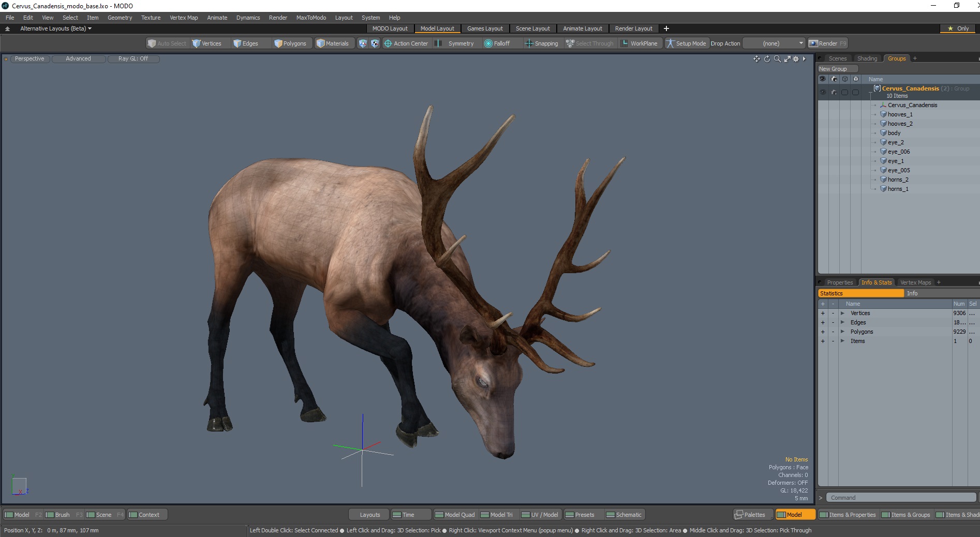
Task: Open Geometry menu
Action: tap(120, 18)
